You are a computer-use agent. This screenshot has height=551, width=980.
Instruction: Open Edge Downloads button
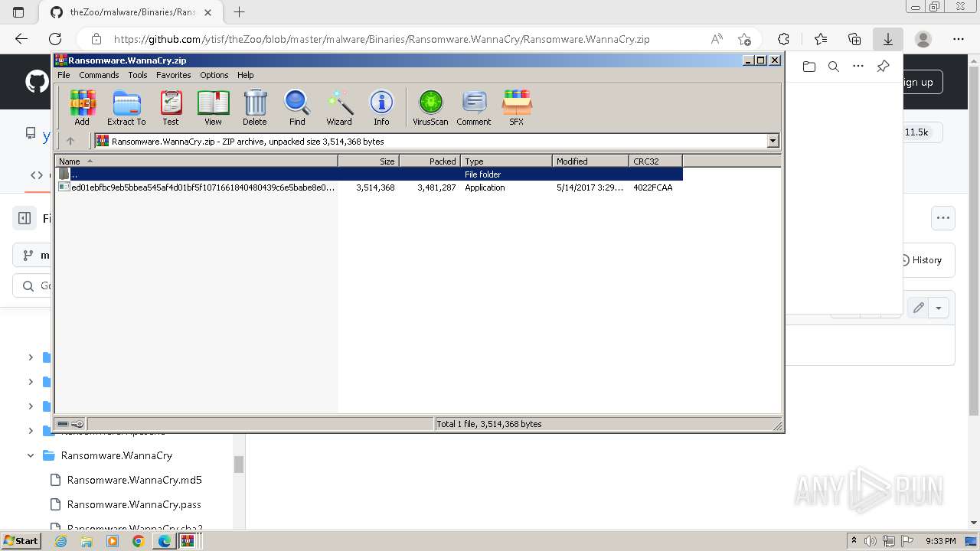888,39
